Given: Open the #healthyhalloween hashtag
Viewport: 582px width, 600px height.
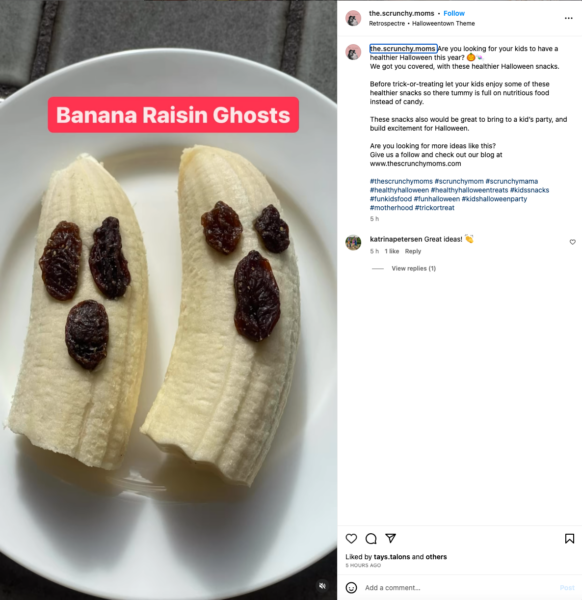Looking at the screenshot, I should (399, 190).
